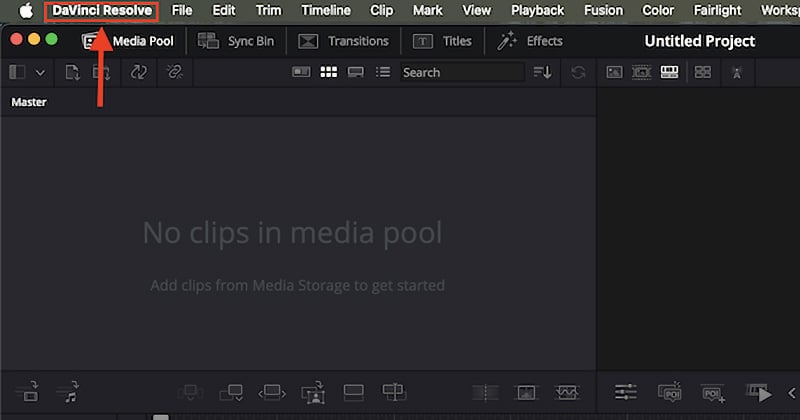This screenshot has width=800, height=420.
Task: Select Source Clip viewer mode
Action: (614, 72)
